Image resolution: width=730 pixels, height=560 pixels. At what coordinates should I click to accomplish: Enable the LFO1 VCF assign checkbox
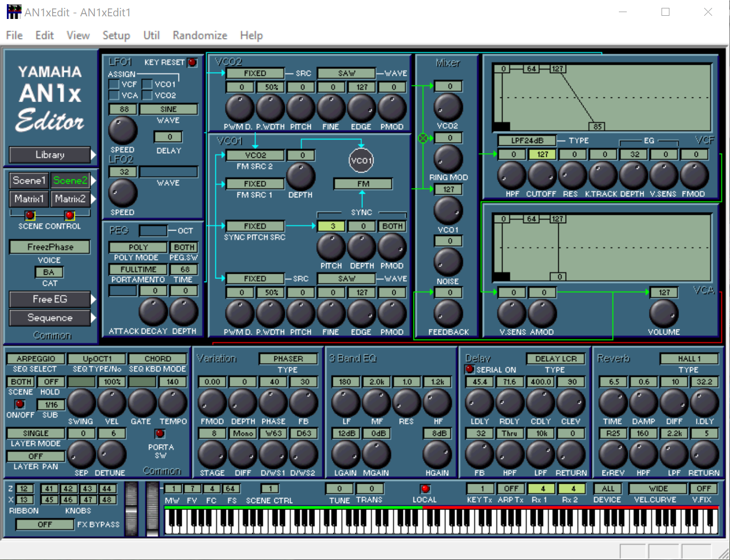pyautogui.click(x=114, y=84)
